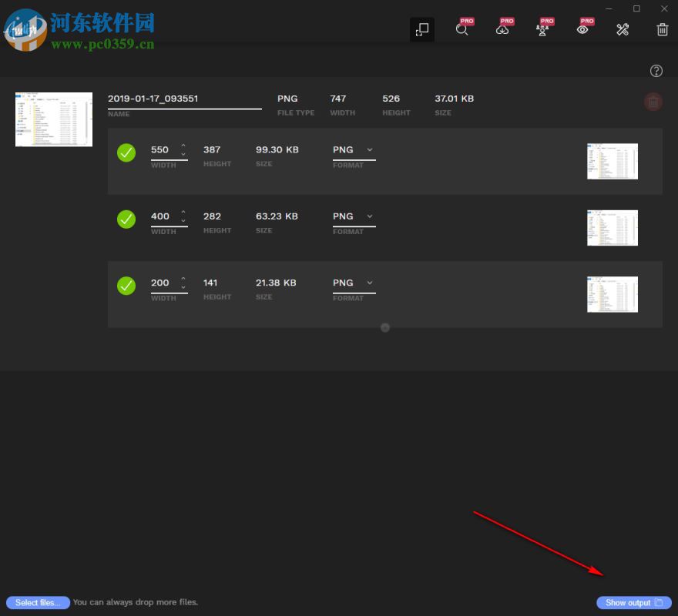Click the 200 width input value
The image size is (678, 616).
click(160, 283)
